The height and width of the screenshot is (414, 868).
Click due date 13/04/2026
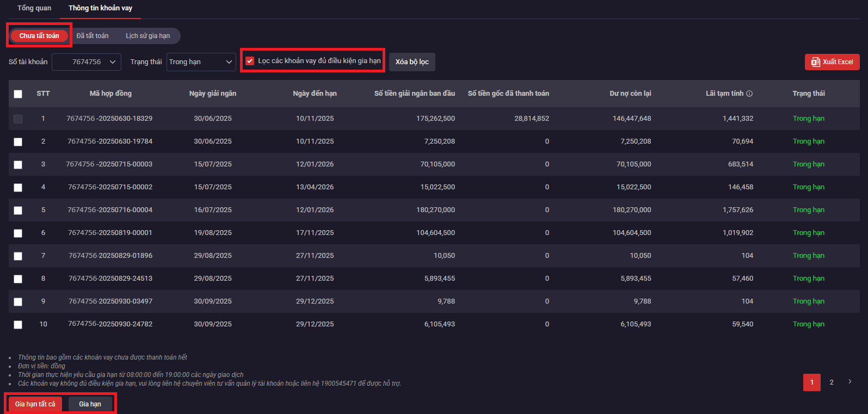click(315, 187)
